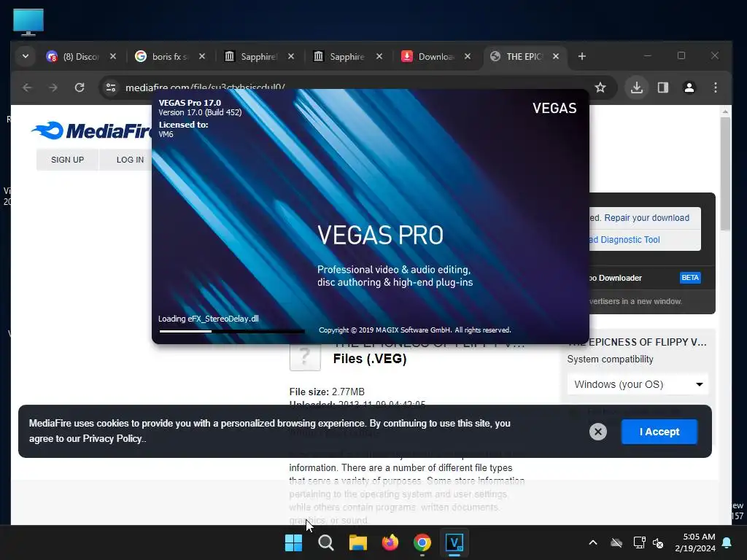Click the Files (.VEG) heading
The height and width of the screenshot is (560, 747).
pyautogui.click(x=370, y=359)
